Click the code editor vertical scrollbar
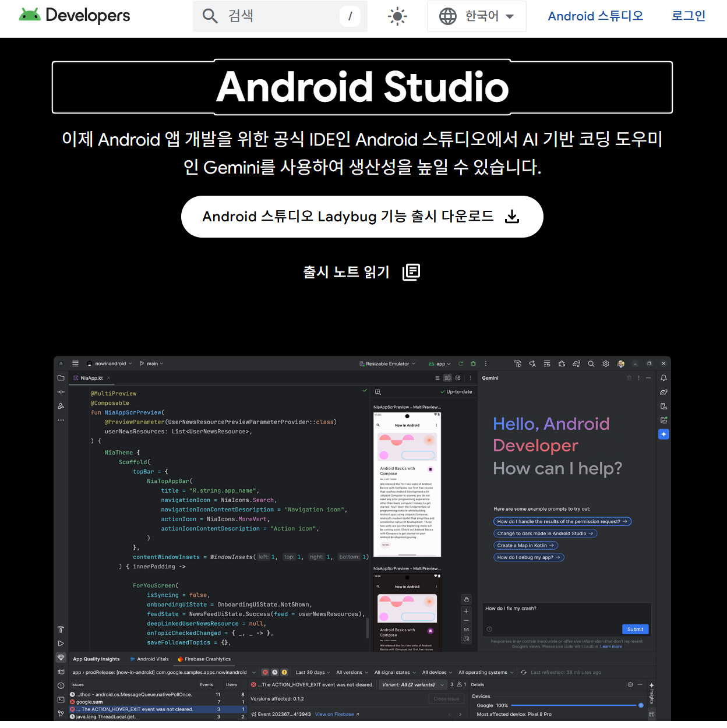The width and height of the screenshot is (727, 728). 367,628
